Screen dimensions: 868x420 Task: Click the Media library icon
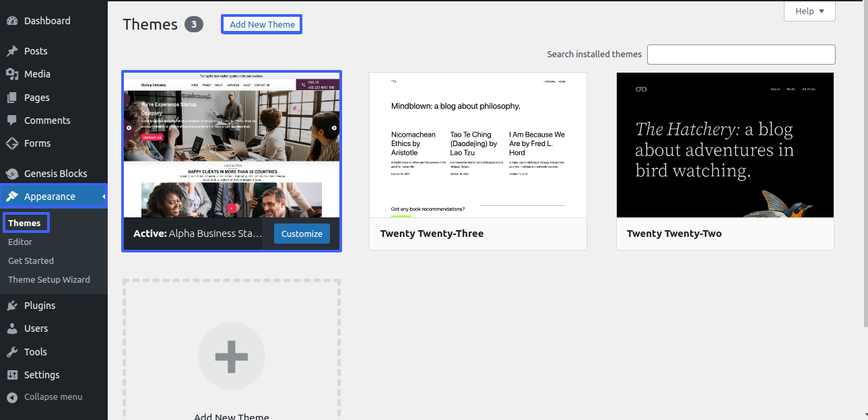click(12, 74)
